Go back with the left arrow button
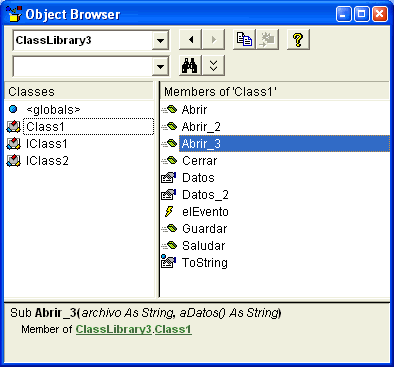This screenshot has width=394, height=367. (190, 40)
